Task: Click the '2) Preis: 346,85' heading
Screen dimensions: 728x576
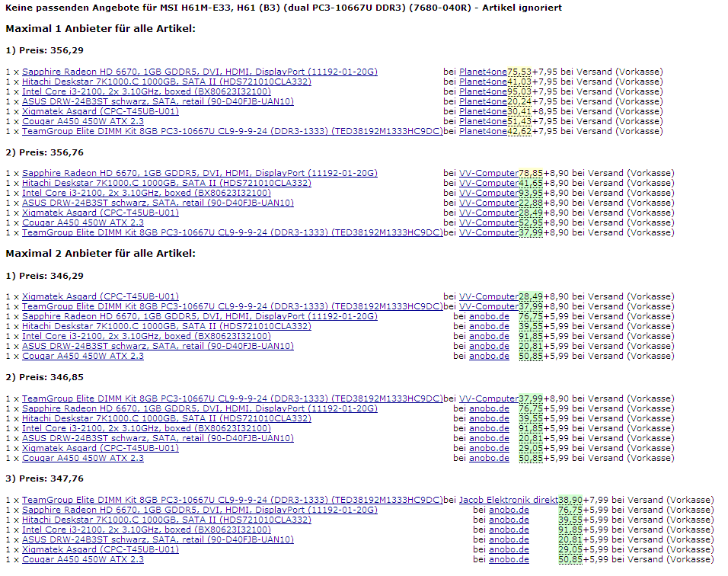Action: click(x=45, y=377)
